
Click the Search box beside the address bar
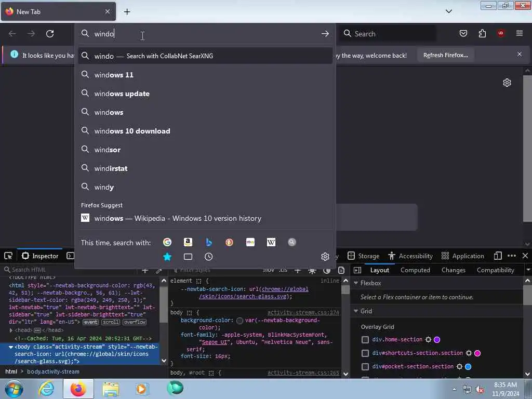pos(389,34)
